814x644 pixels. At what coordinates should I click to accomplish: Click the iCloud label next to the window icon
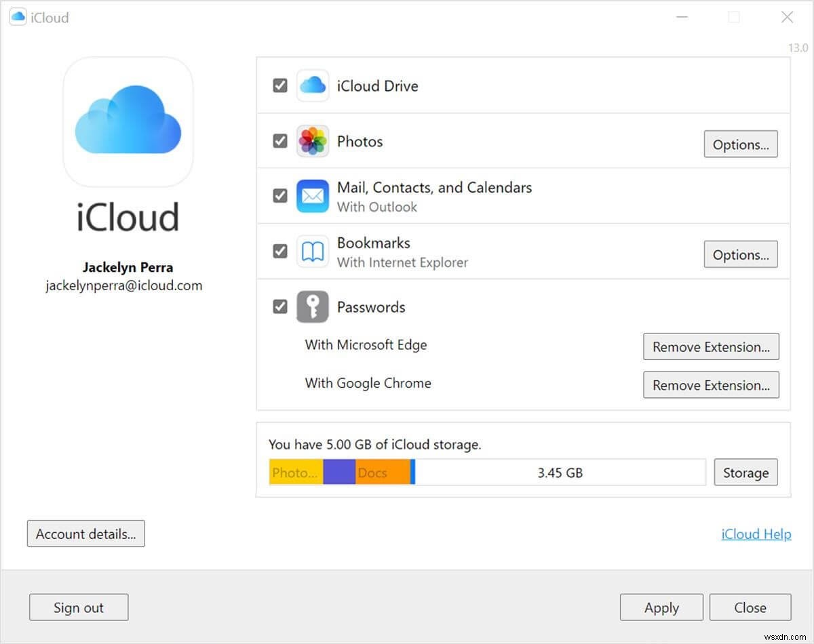[49, 17]
